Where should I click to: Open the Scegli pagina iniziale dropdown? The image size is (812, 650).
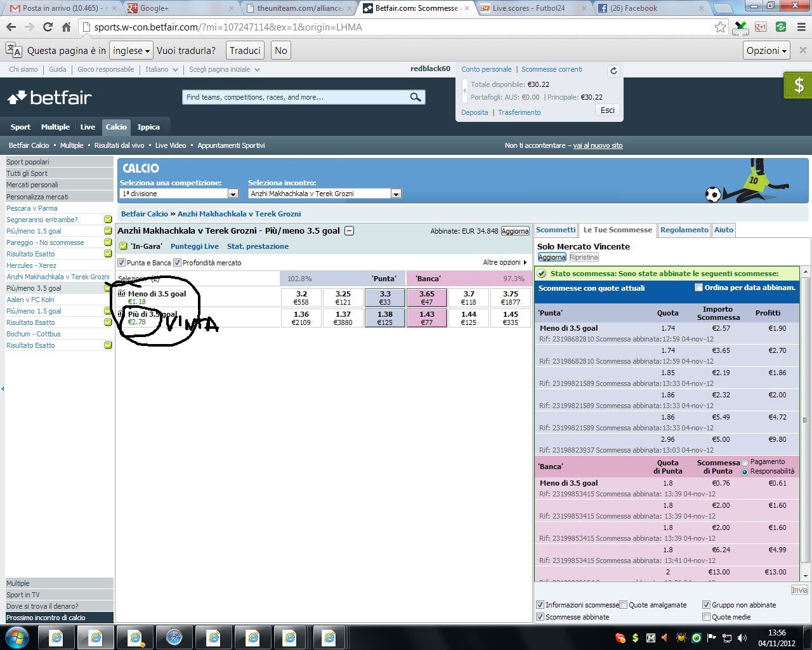coord(224,69)
